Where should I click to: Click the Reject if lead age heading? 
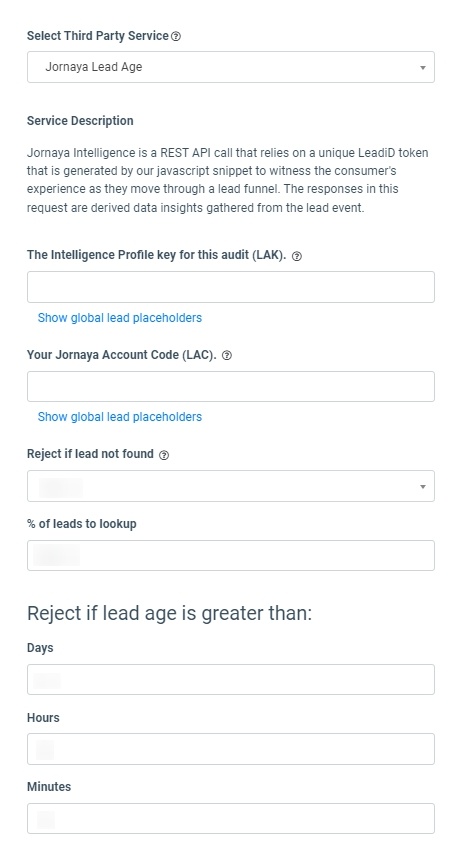coord(169,613)
